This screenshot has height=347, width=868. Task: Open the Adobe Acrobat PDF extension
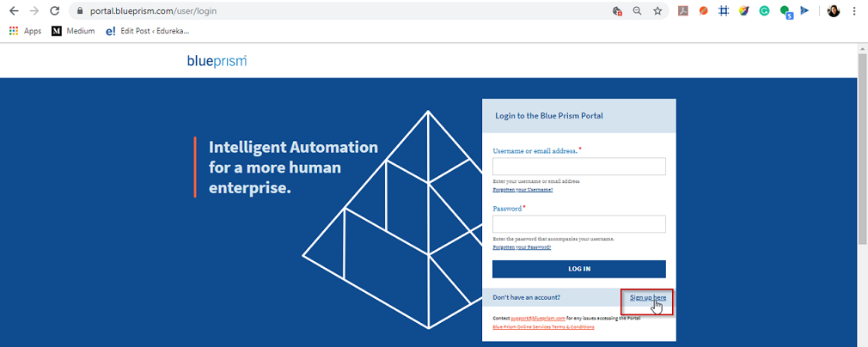683,10
